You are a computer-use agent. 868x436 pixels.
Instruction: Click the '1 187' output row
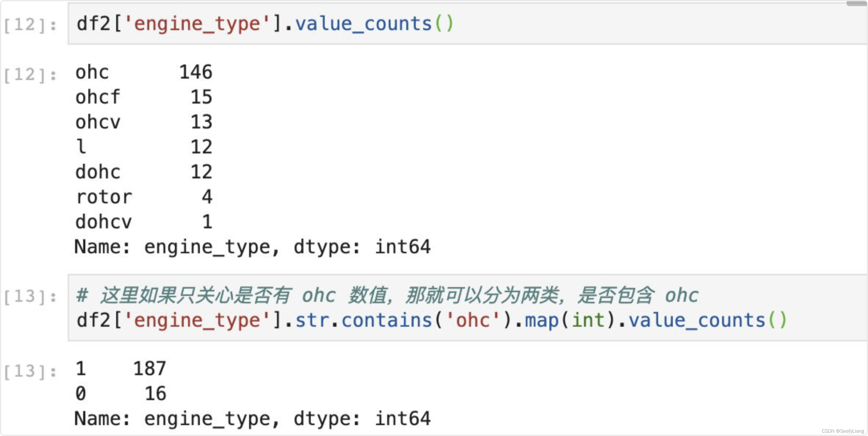coord(121,369)
